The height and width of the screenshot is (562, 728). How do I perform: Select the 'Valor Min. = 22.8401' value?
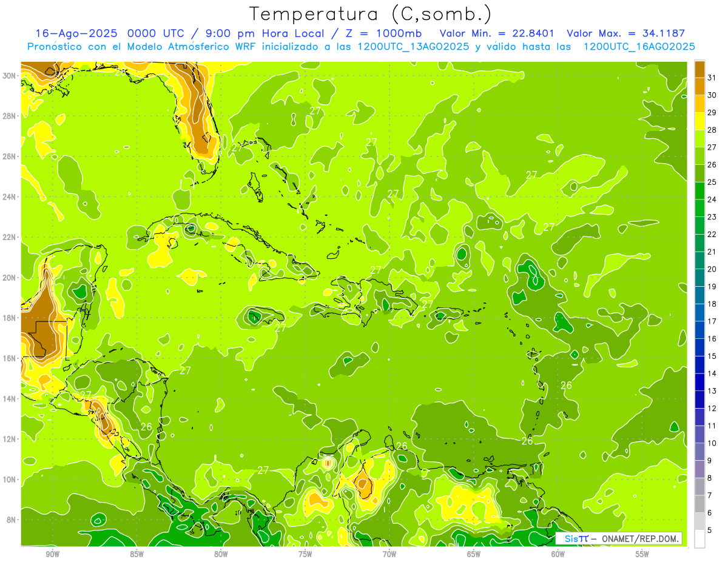pyautogui.click(x=497, y=33)
